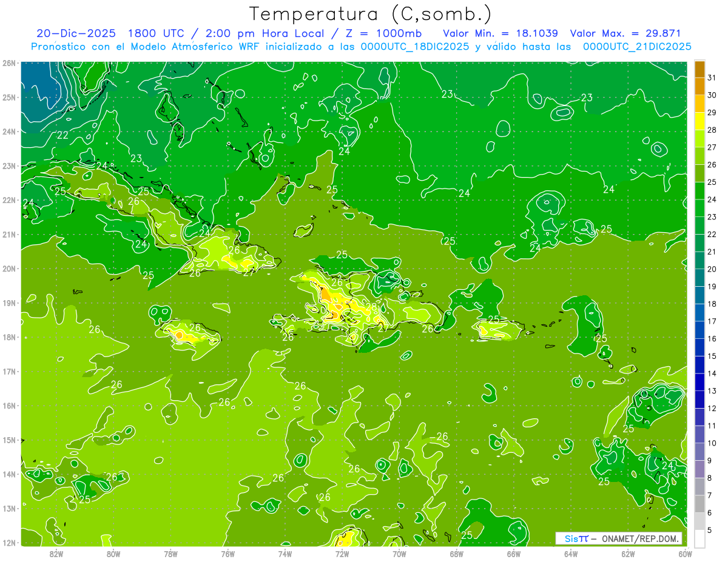This screenshot has width=728, height=562.
Task: Click latitude axis label '16N'
Action: (8, 406)
